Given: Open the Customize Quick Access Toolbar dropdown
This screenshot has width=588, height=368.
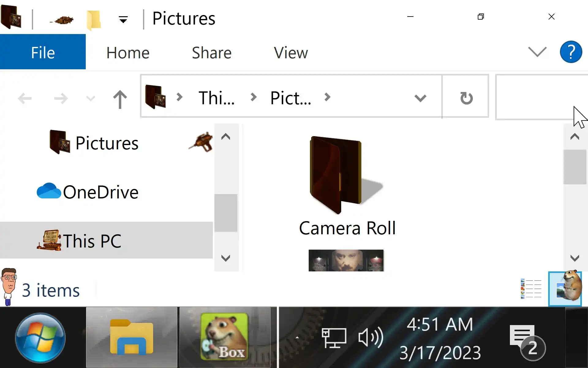Looking at the screenshot, I should (123, 20).
